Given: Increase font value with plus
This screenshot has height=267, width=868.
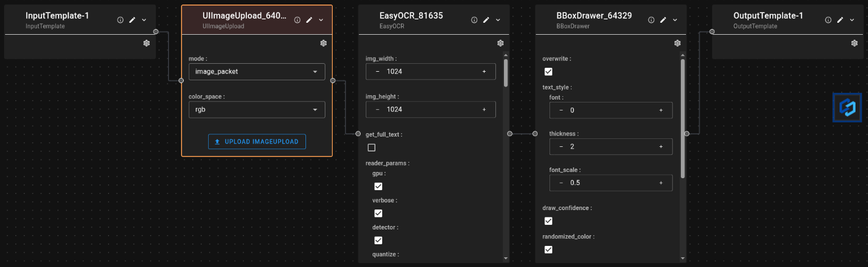Looking at the screenshot, I should pos(661,110).
